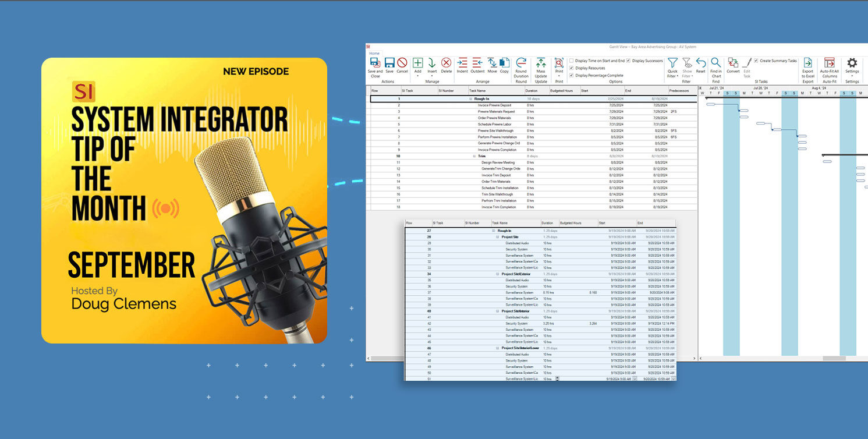Click the Gantt chart horizontal scrollbar thumb

point(834,358)
